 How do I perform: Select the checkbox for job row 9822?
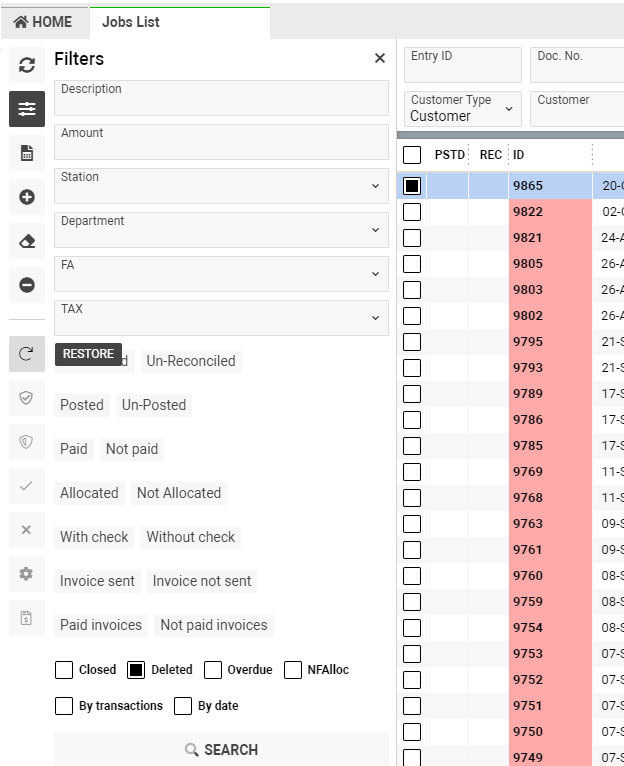coord(412,212)
